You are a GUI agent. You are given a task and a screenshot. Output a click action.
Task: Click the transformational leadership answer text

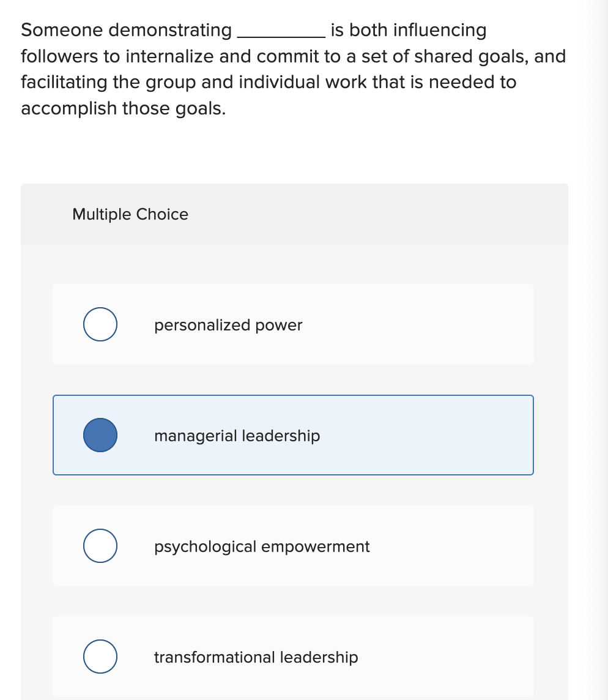(256, 657)
